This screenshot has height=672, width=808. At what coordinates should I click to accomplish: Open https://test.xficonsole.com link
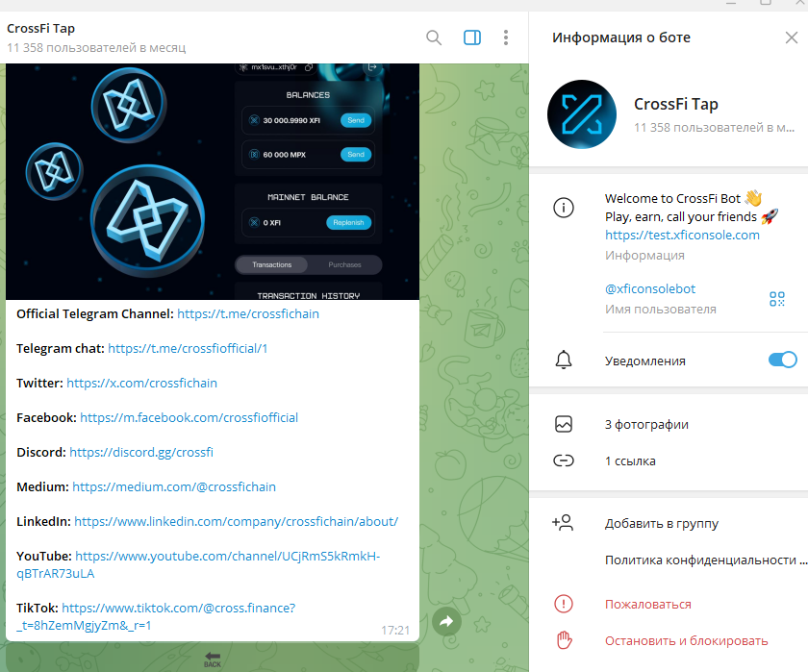coord(682,236)
